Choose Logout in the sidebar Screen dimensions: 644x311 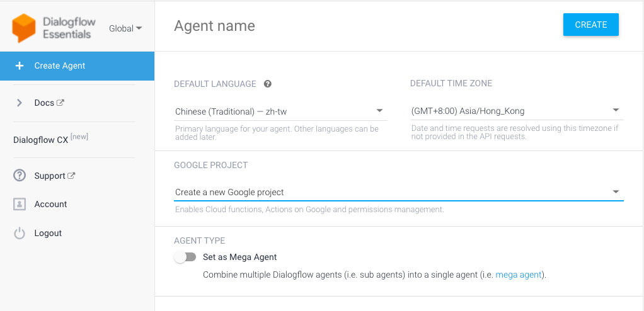tap(48, 233)
